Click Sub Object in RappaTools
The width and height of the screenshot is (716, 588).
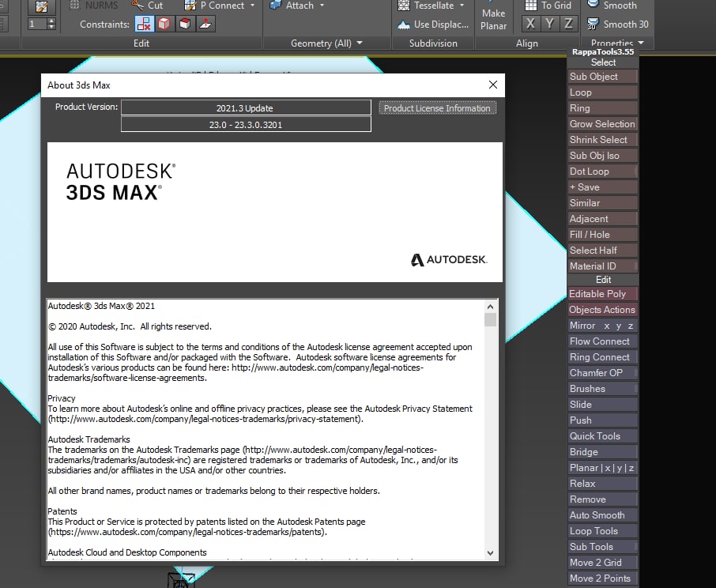click(602, 77)
